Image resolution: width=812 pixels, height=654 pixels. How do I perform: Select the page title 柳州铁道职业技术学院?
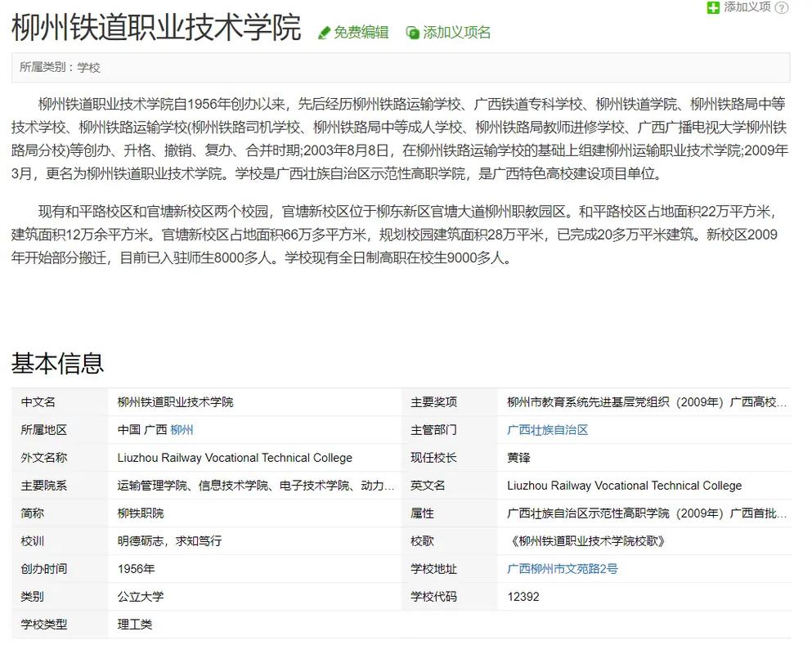point(156,28)
